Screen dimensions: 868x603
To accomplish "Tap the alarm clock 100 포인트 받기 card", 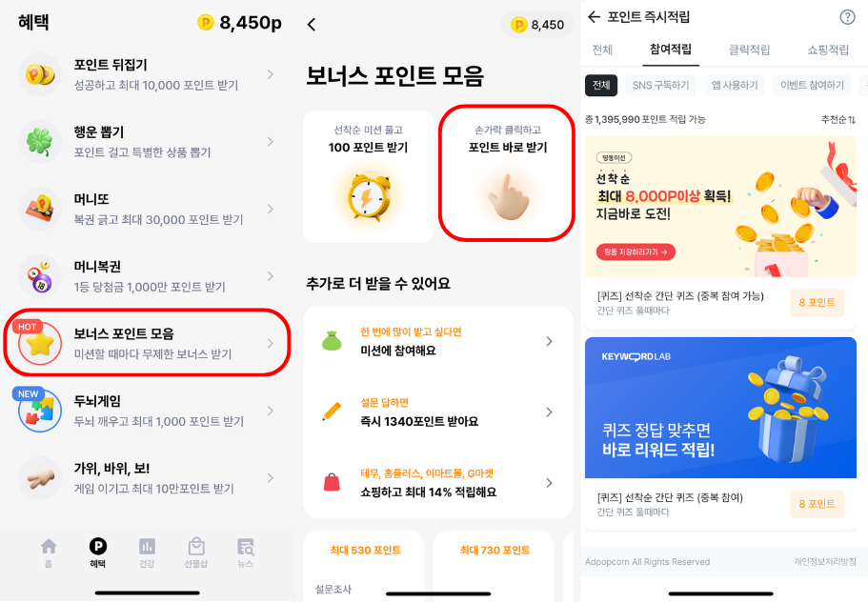I will pos(368,176).
